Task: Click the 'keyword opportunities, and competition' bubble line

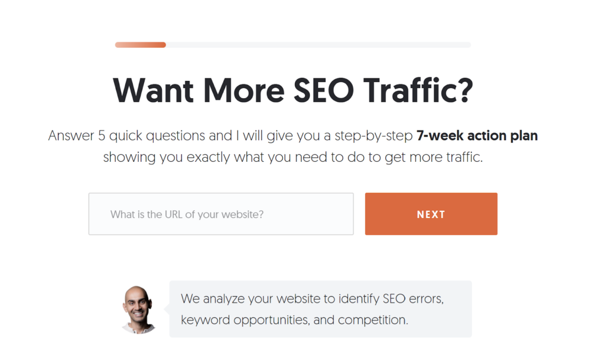Action: click(x=294, y=320)
